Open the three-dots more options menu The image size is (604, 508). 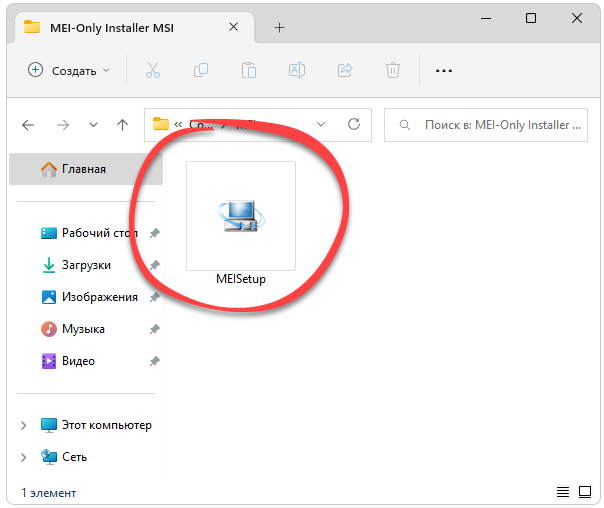click(444, 71)
